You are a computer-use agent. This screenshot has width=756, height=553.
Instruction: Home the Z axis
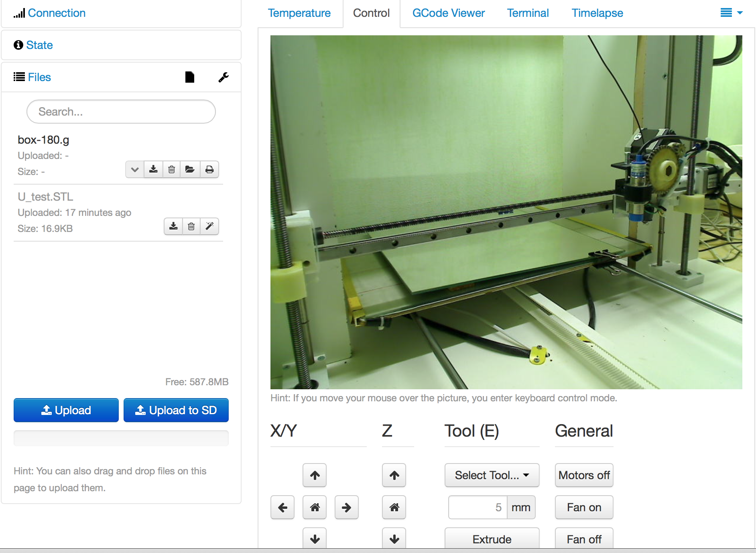[394, 508]
